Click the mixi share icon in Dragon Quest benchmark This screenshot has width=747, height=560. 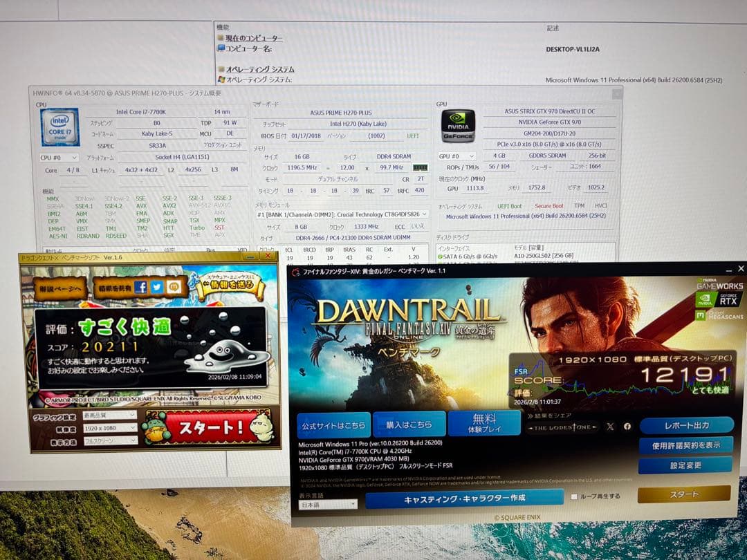[x=174, y=288]
